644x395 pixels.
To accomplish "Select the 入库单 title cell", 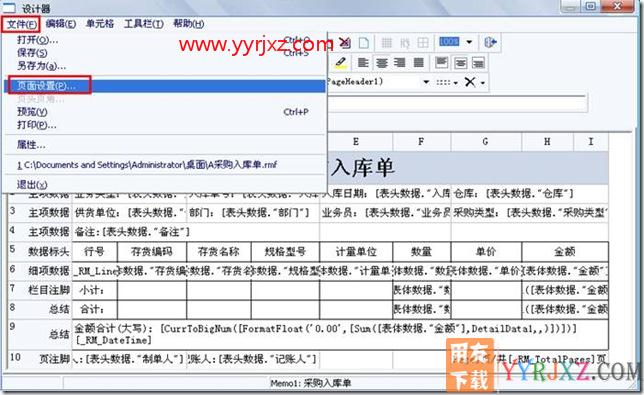I will coord(468,168).
